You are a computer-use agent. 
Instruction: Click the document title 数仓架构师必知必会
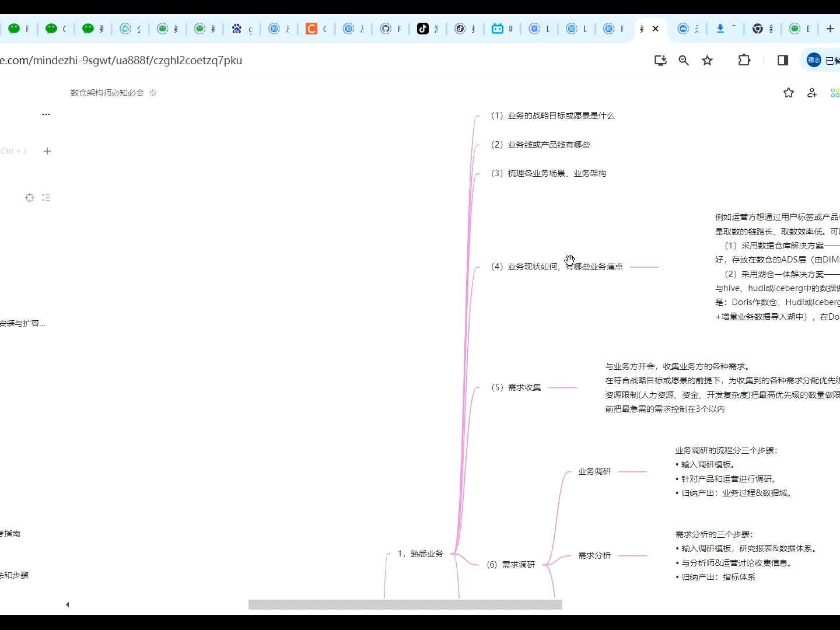coord(107,93)
